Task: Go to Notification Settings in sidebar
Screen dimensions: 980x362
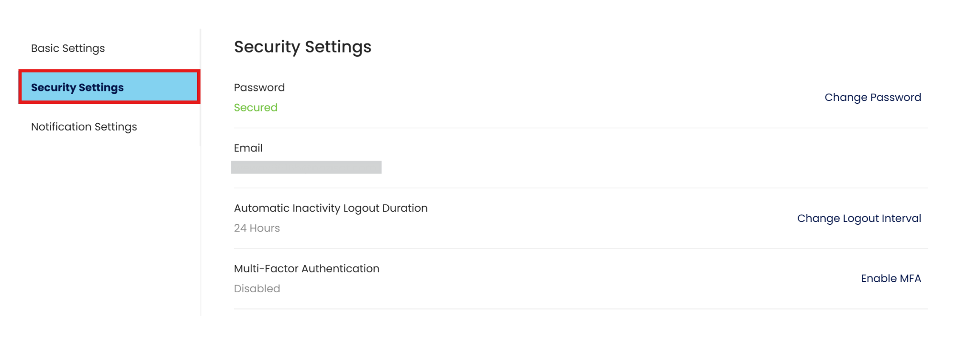Action: point(84,127)
